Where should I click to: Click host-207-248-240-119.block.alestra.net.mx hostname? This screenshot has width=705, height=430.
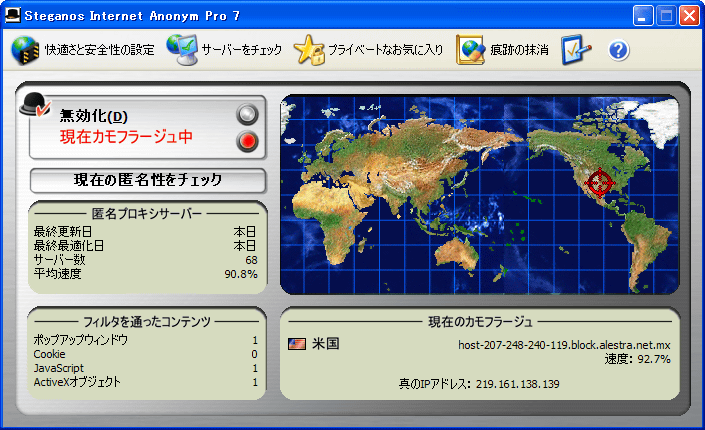(564, 345)
